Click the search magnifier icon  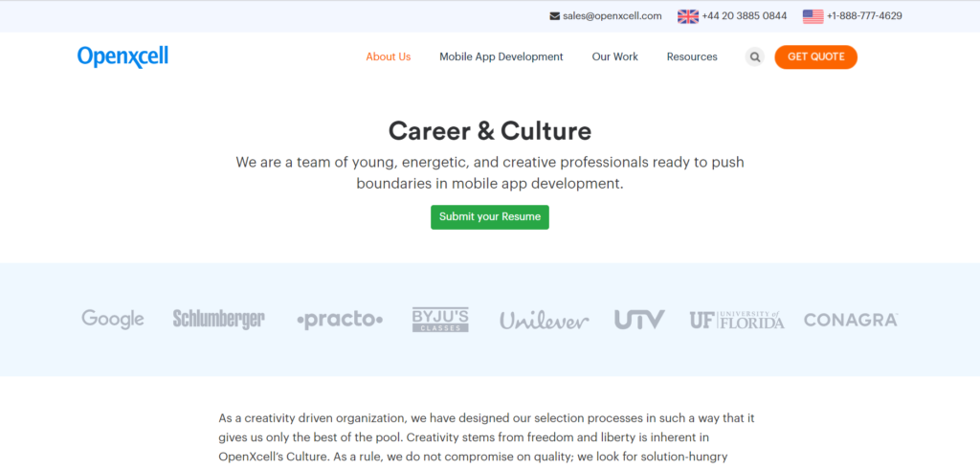click(x=755, y=57)
